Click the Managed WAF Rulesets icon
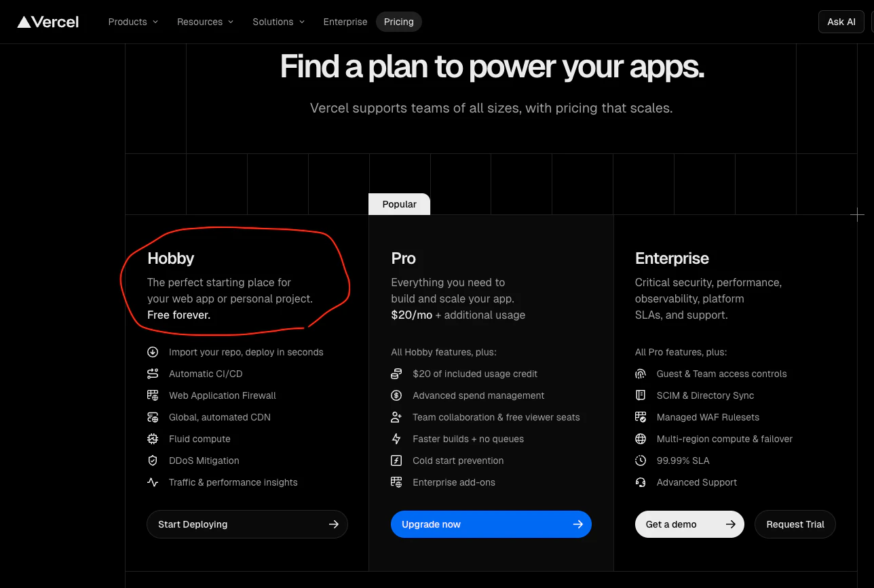The width and height of the screenshot is (874, 588). [x=641, y=417]
